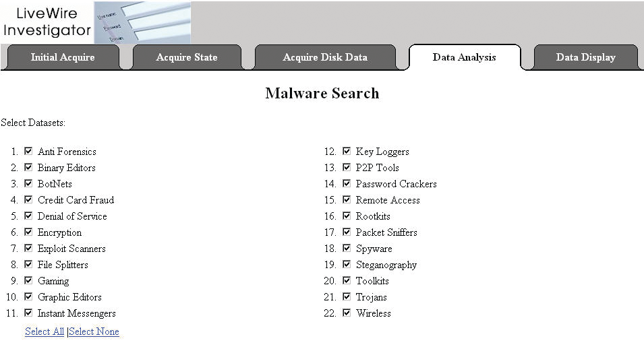Disable the Denial of Service checkbox
Viewport: 644px width, 351px height.
[x=28, y=216]
